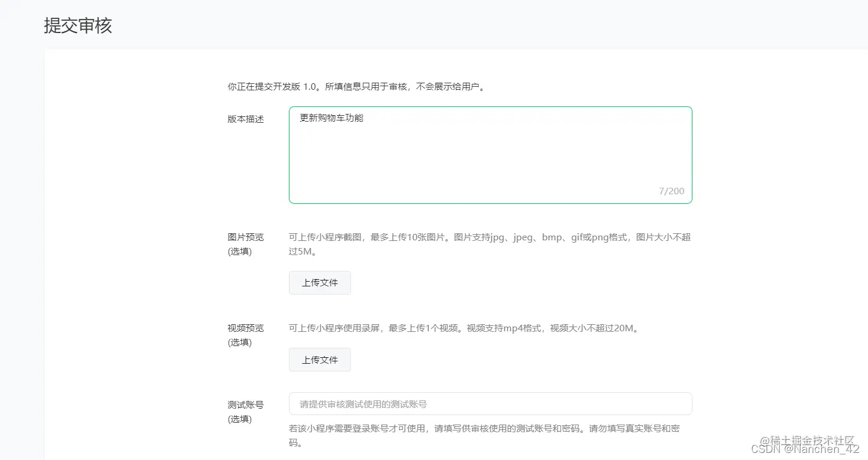Click the 测试账号 (选填) label
This screenshot has width=868, height=460.
pos(246,412)
